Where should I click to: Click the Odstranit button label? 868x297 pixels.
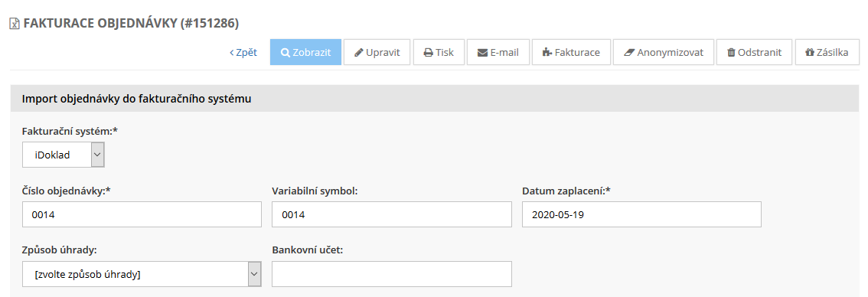(x=759, y=53)
